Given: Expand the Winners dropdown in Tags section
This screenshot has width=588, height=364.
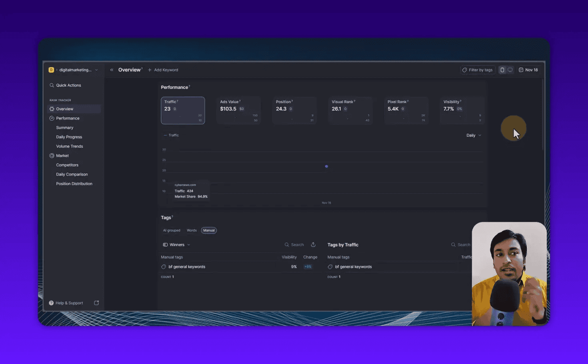Looking at the screenshot, I should [177, 244].
